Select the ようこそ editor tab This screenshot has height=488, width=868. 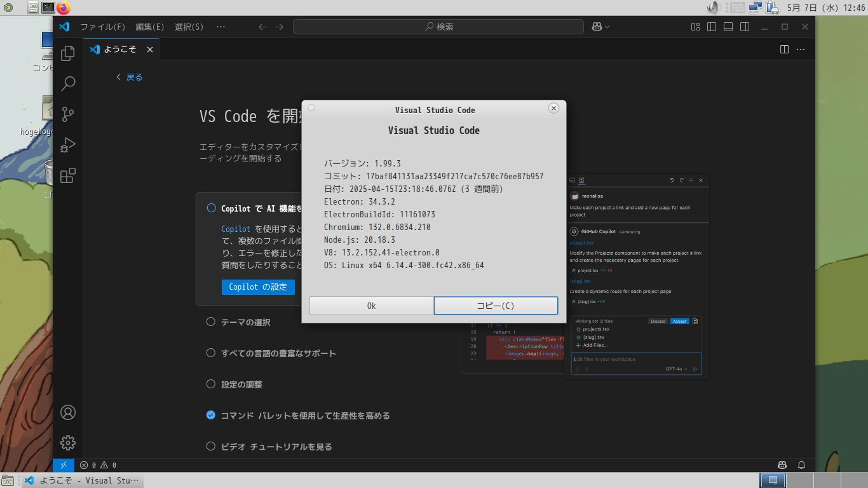pos(121,50)
